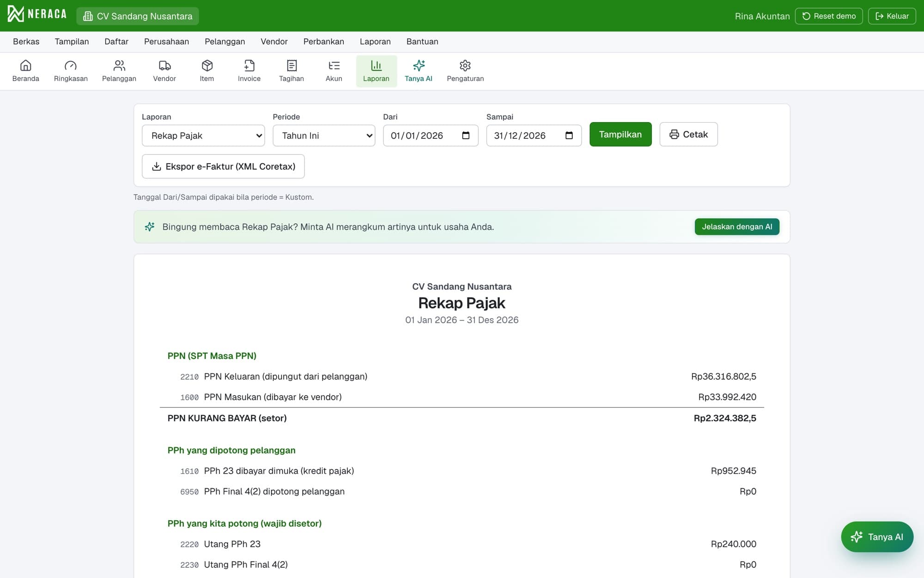Viewport: 924px width, 578px height.
Task: Click the Cetak print button
Action: click(688, 134)
